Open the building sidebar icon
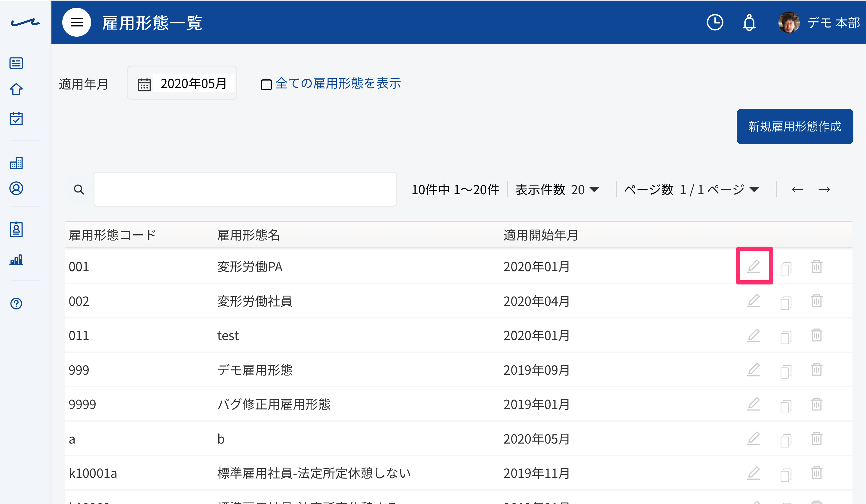 16,163
